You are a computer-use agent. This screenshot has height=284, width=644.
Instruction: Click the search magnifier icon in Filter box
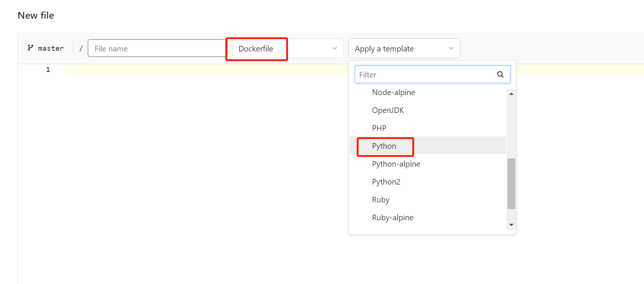(x=500, y=75)
